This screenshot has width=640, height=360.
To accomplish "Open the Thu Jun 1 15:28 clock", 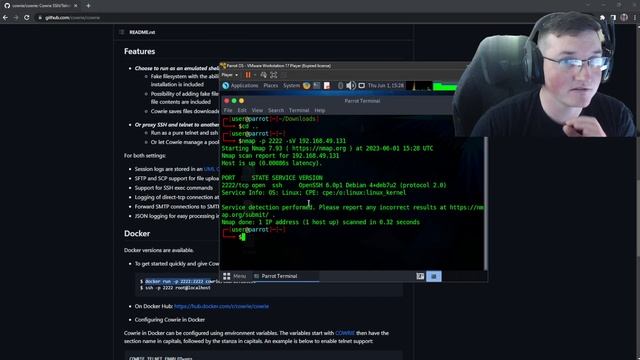I will pos(386,86).
